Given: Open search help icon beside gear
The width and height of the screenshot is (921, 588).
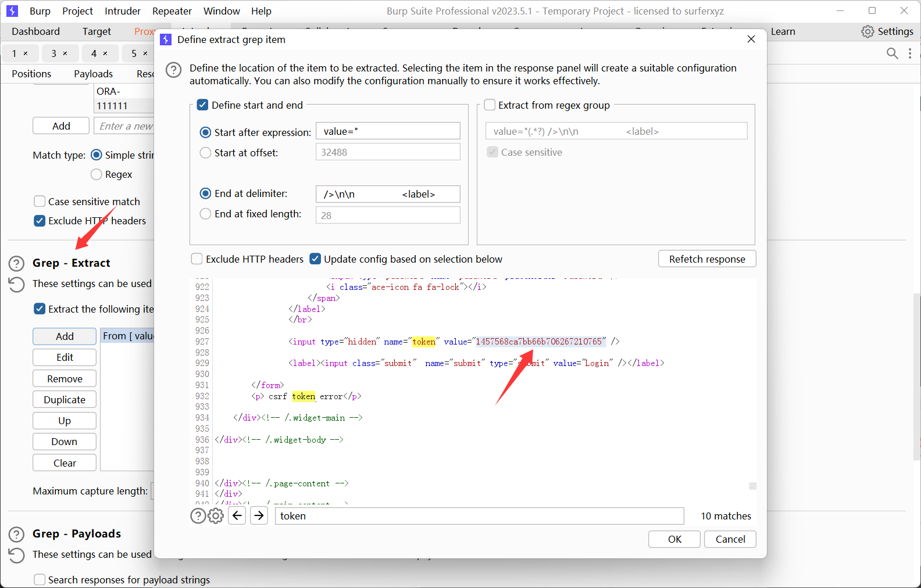Looking at the screenshot, I should click(198, 515).
